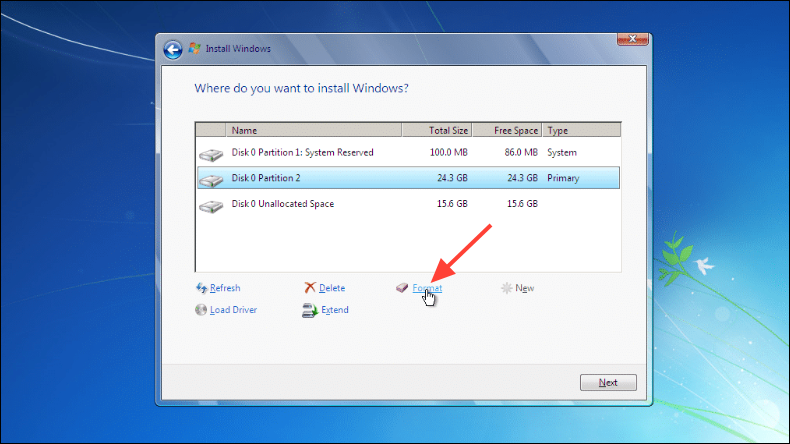790x444 pixels.
Task: Click the System type cell
Action: pos(562,152)
